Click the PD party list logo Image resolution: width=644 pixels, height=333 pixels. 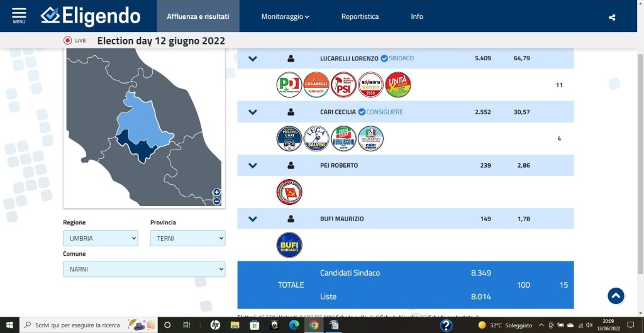click(x=289, y=85)
